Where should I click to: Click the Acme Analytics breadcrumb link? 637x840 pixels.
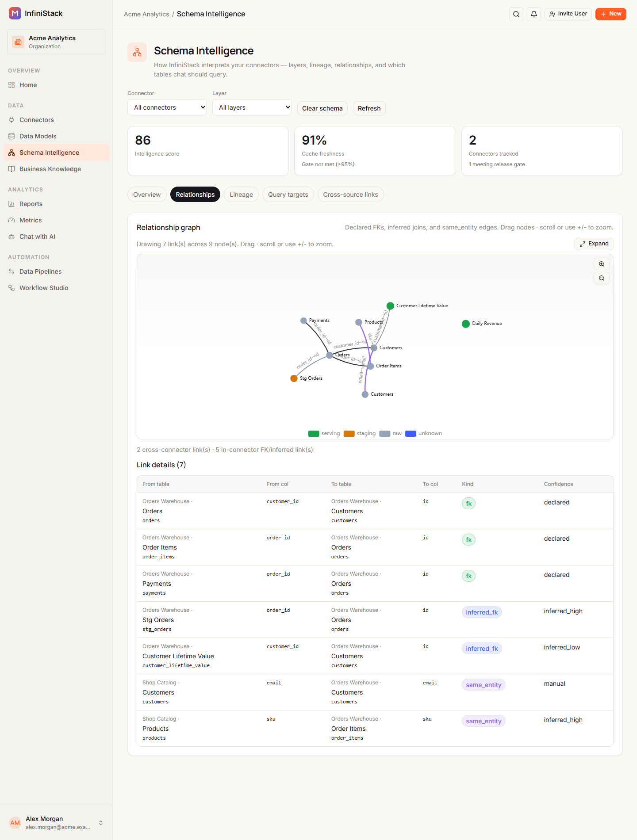coord(146,14)
